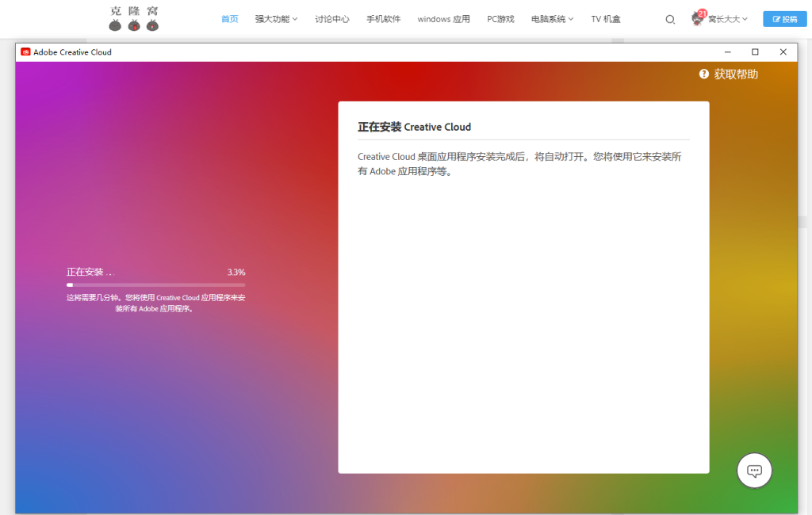Click the Adobe Creative Cloud title bar icon
Image resolution: width=812 pixels, height=515 pixels.
tap(25, 51)
